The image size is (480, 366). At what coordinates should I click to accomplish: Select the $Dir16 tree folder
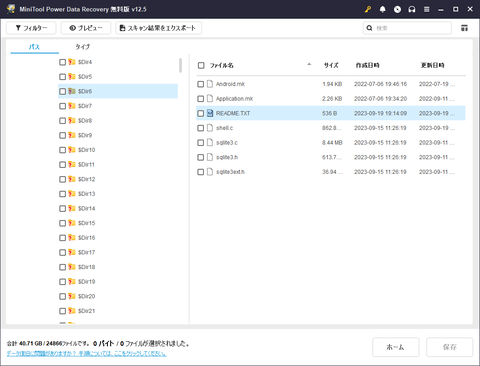point(86,238)
